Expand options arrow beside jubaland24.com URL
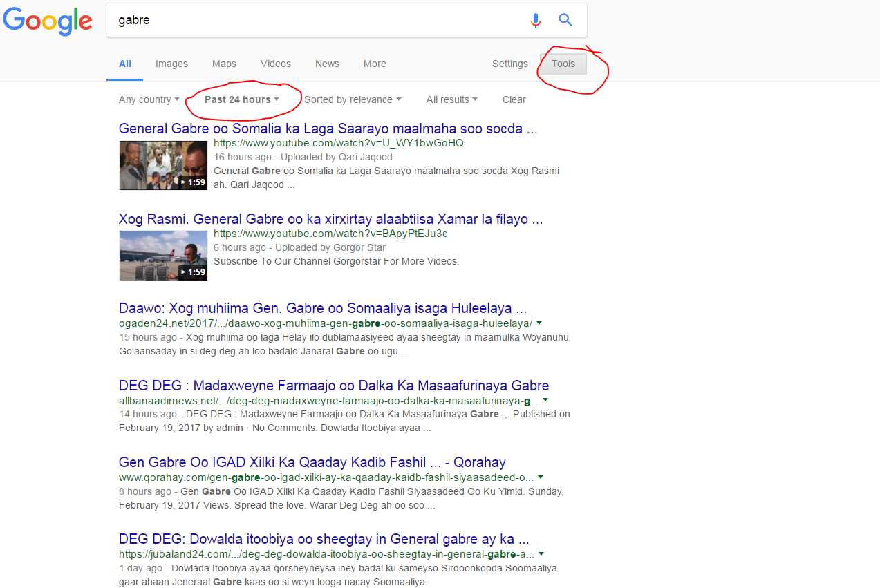The height and width of the screenshot is (588, 880). pos(541,554)
